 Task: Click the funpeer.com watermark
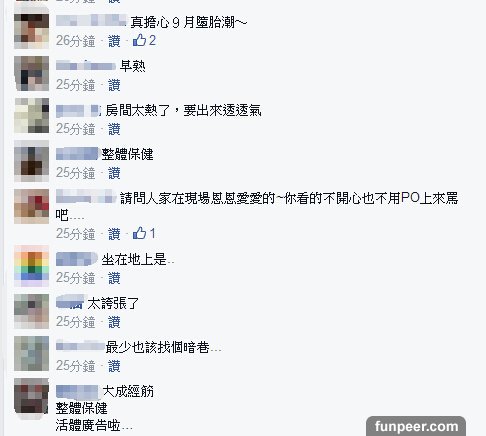[x=416, y=426]
